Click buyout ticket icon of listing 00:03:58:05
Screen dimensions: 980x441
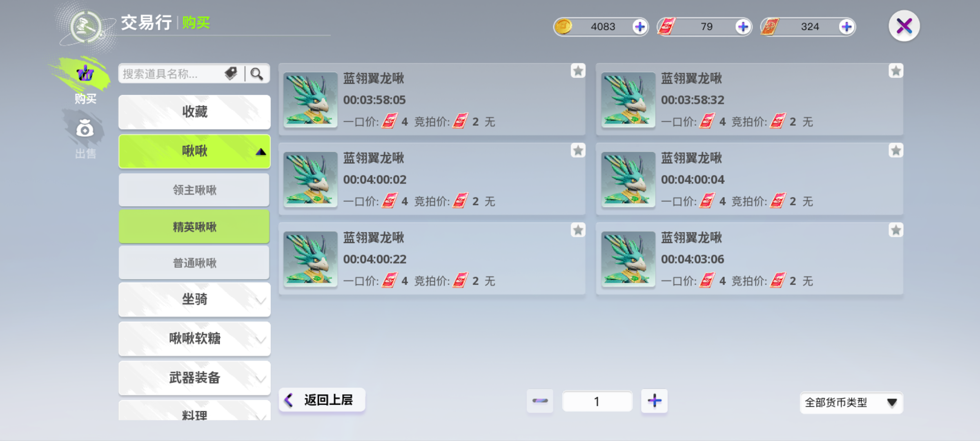pyautogui.click(x=390, y=121)
